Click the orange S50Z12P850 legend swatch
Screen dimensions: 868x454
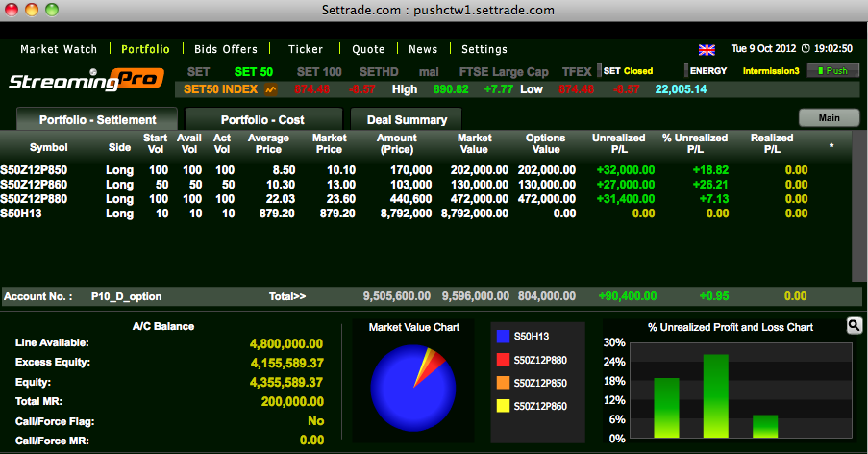[x=503, y=383]
